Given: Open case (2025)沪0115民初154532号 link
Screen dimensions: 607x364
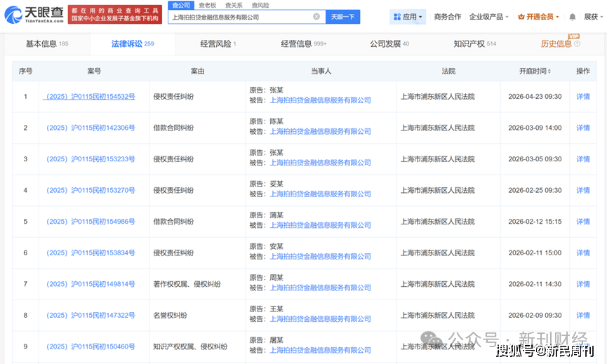Looking at the screenshot, I should [x=89, y=97].
